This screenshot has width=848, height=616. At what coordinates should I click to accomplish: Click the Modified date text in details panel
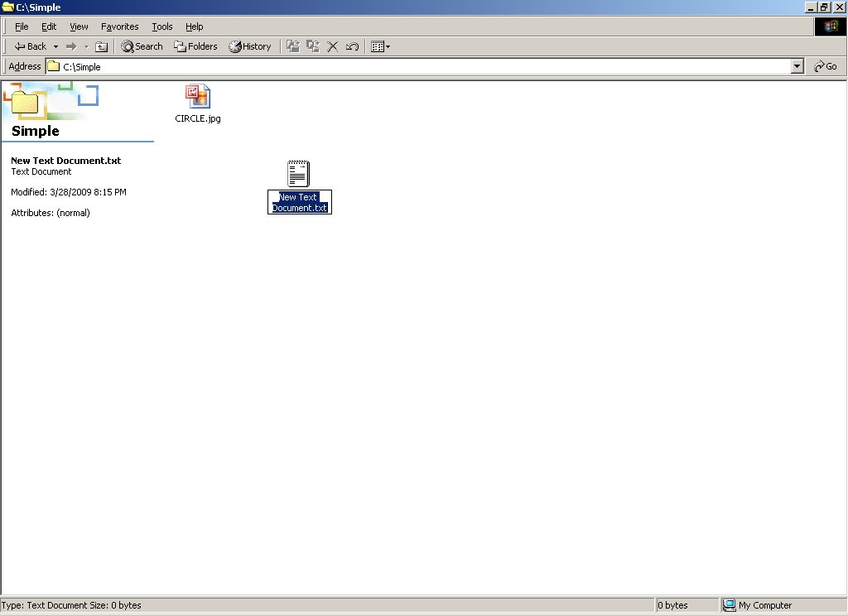tap(69, 192)
